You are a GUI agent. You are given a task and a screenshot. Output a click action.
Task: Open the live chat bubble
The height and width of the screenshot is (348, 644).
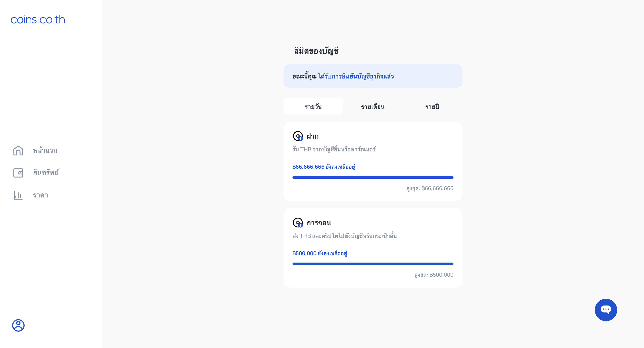click(606, 310)
